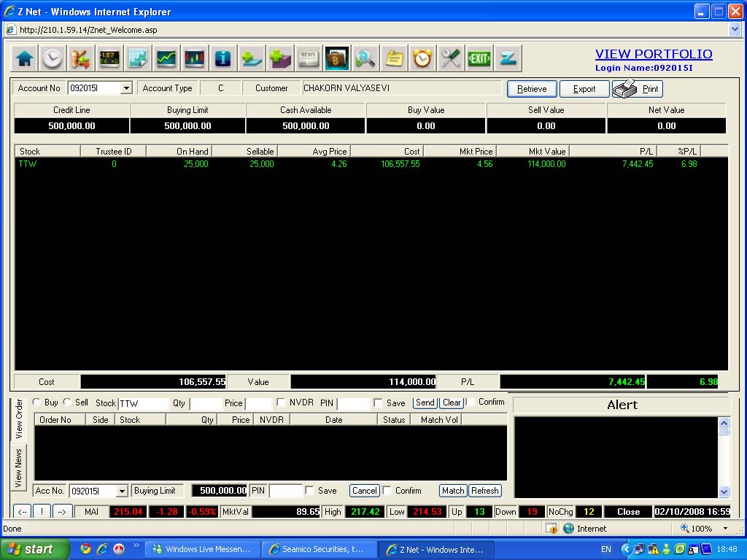Open the Home icon in the toolbar

(x=24, y=58)
